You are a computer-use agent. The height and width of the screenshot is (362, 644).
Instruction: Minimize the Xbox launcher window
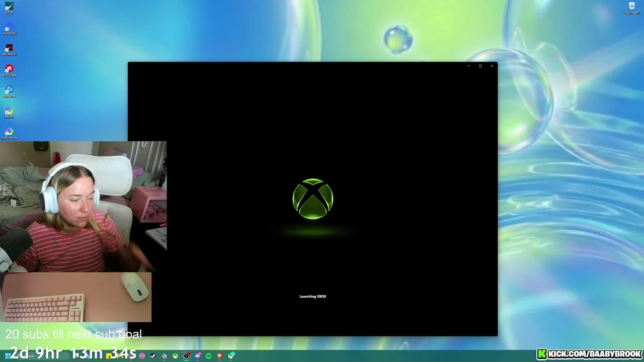(468, 66)
